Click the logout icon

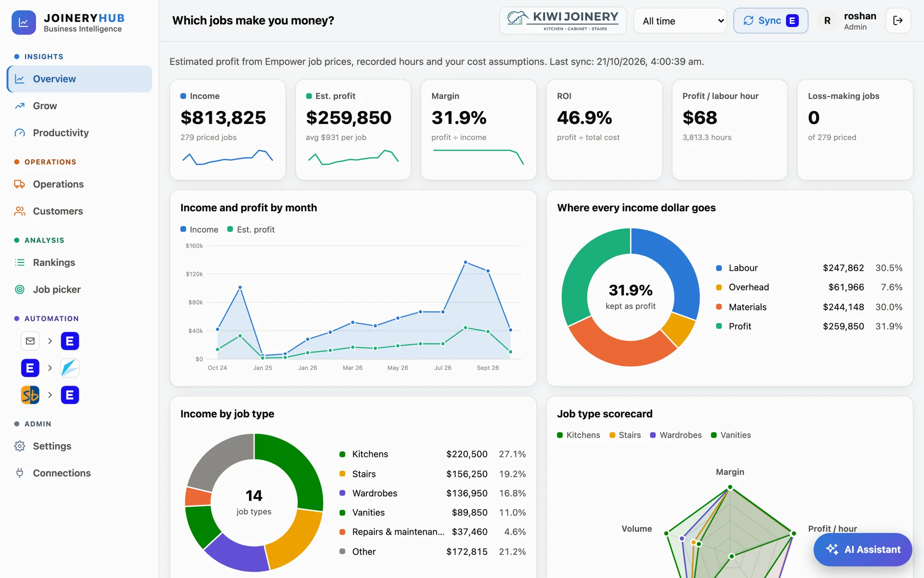pos(898,21)
